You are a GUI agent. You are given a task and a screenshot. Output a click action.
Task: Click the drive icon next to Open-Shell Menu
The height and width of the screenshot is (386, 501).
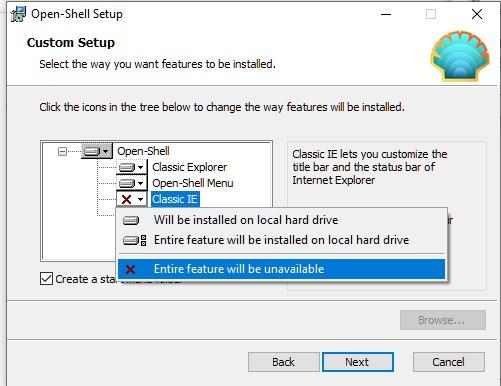127,183
